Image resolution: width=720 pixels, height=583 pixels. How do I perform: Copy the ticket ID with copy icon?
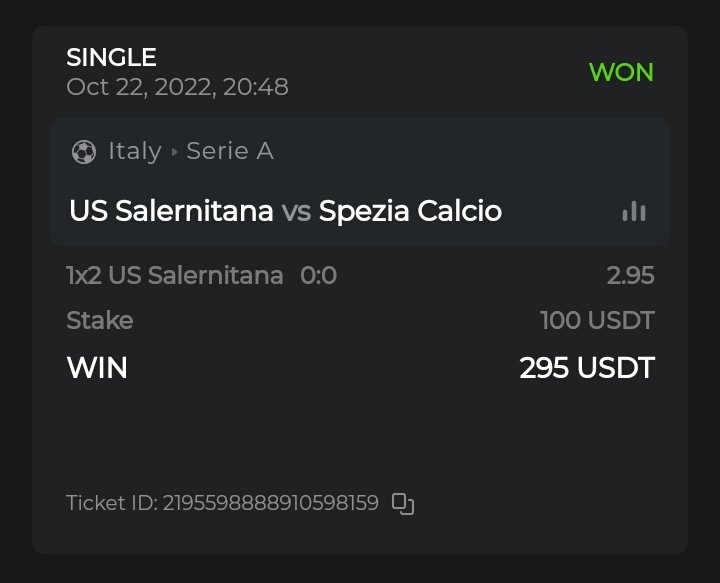[x=403, y=504]
